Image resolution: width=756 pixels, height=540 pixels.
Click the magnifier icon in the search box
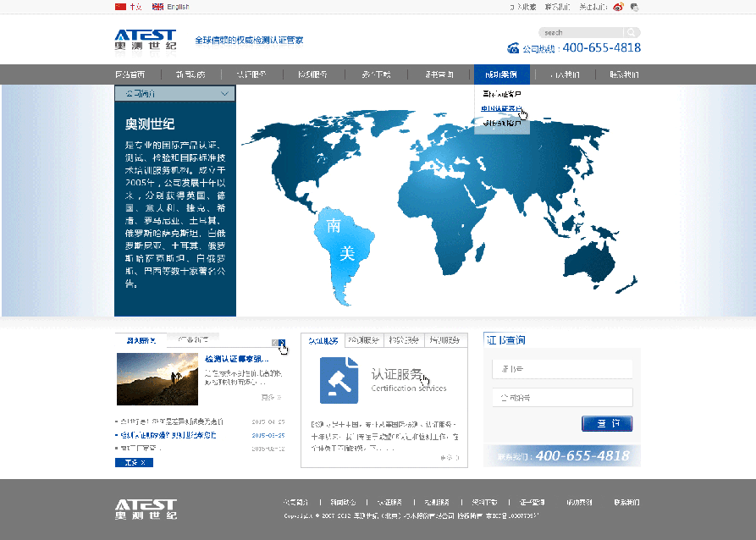coord(630,31)
